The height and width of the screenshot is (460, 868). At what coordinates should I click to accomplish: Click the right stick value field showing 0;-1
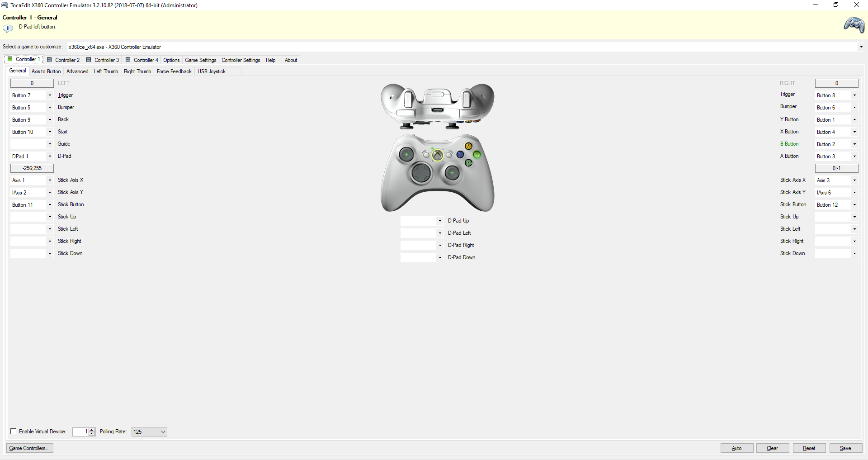837,168
